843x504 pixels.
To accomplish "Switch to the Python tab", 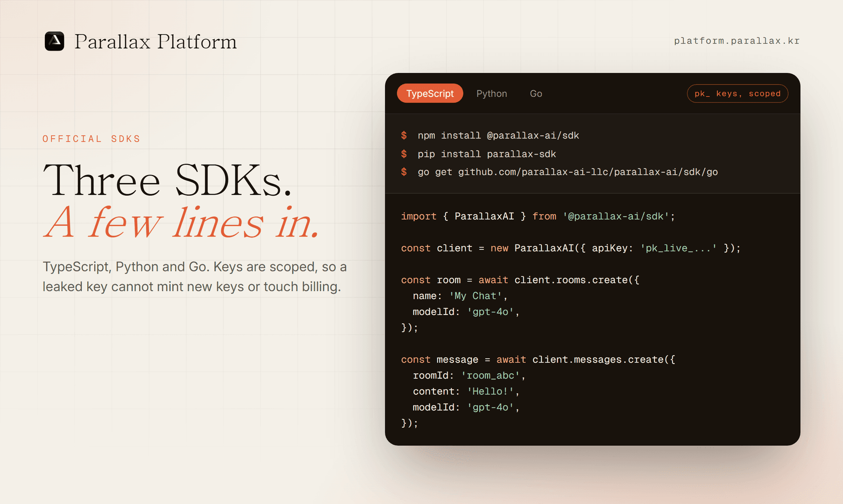I will (491, 93).
